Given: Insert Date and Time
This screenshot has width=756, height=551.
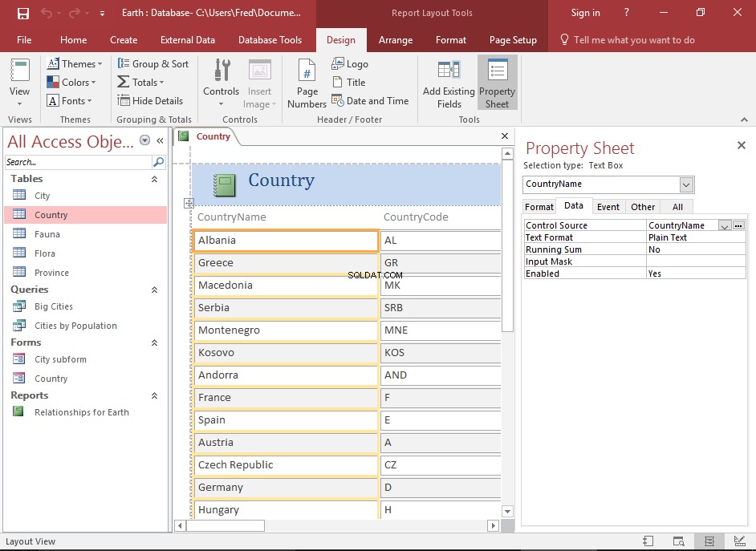Looking at the screenshot, I should click(x=370, y=101).
